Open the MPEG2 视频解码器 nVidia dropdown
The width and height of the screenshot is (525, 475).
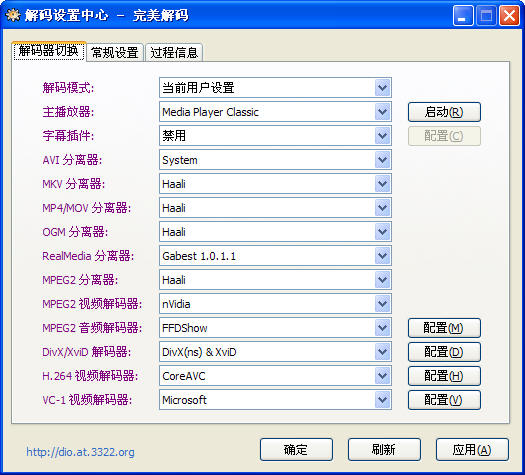275,304
